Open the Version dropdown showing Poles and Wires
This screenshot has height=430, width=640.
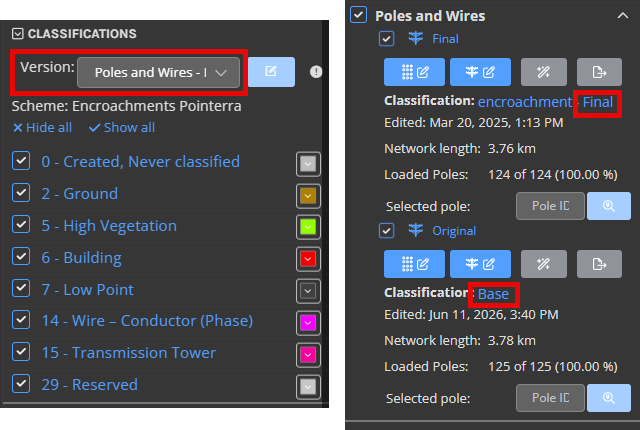point(158,73)
